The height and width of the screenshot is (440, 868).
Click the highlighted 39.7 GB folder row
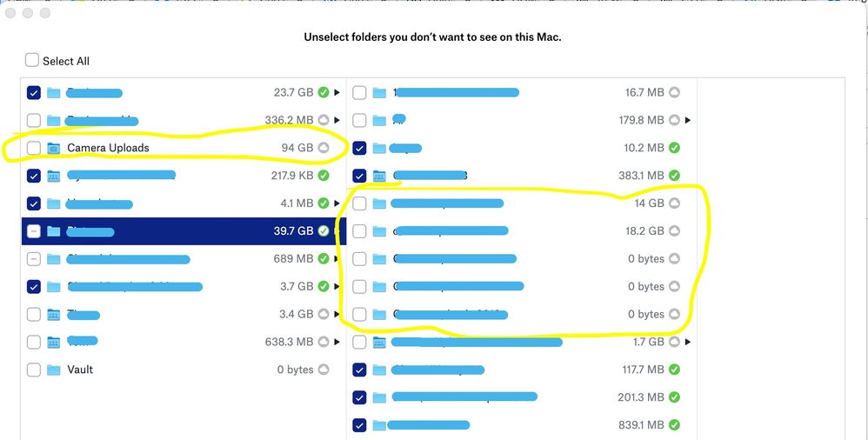point(174,231)
